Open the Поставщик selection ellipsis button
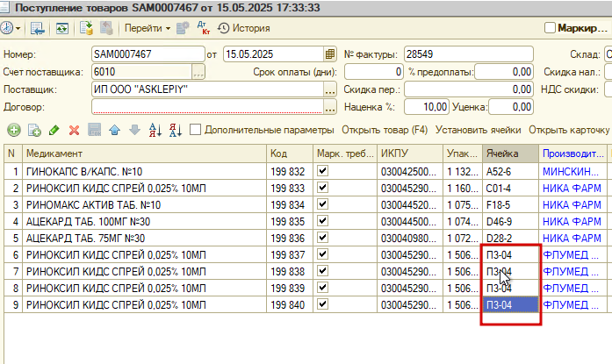Viewport: 612px width, 364px height. pyautogui.click(x=330, y=89)
